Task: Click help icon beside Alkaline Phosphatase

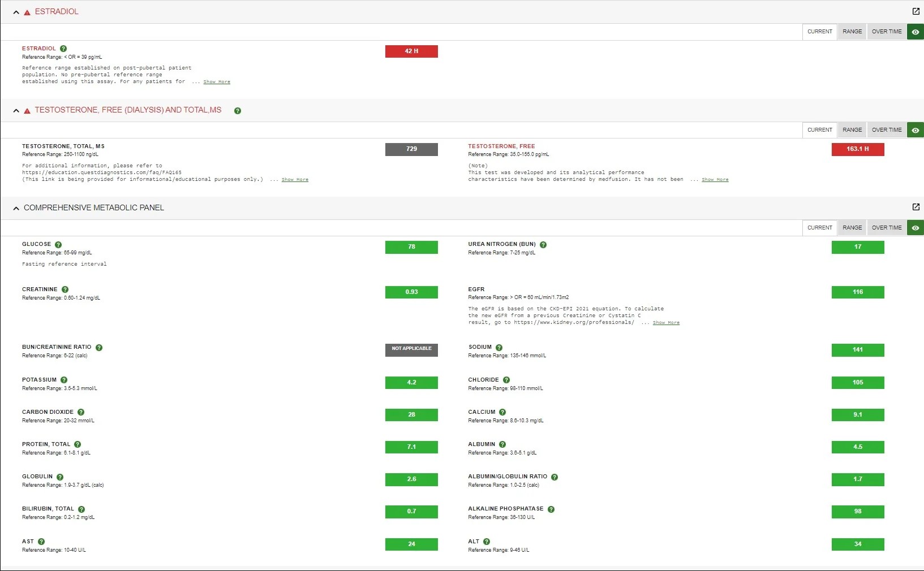Action: point(551,509)
